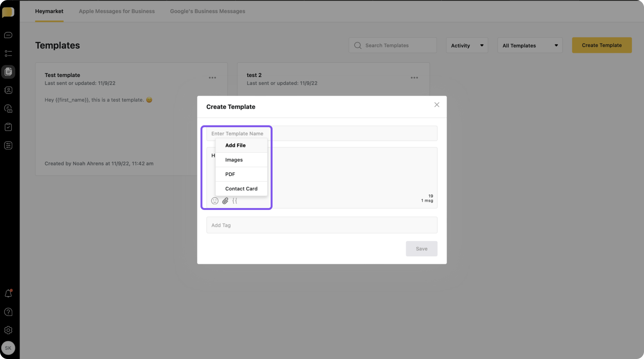The image size is (644, 359).
Task: Open the chat inbox sidebar icon
Action: (x=8, y=35)
